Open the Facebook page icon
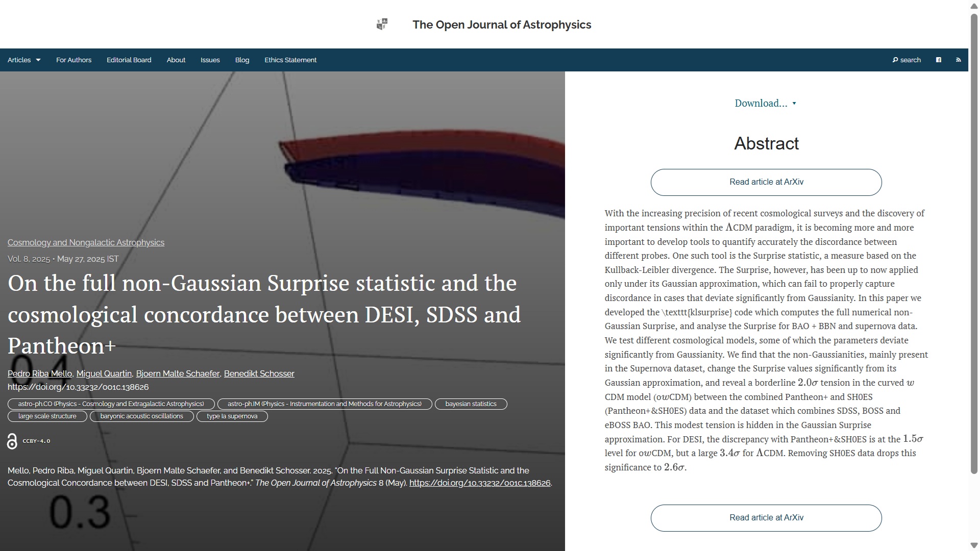 click(938, 60)
